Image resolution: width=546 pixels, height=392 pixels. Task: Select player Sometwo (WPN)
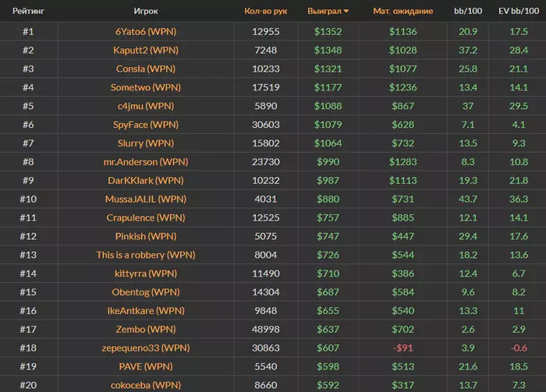(x=145, y=87)
